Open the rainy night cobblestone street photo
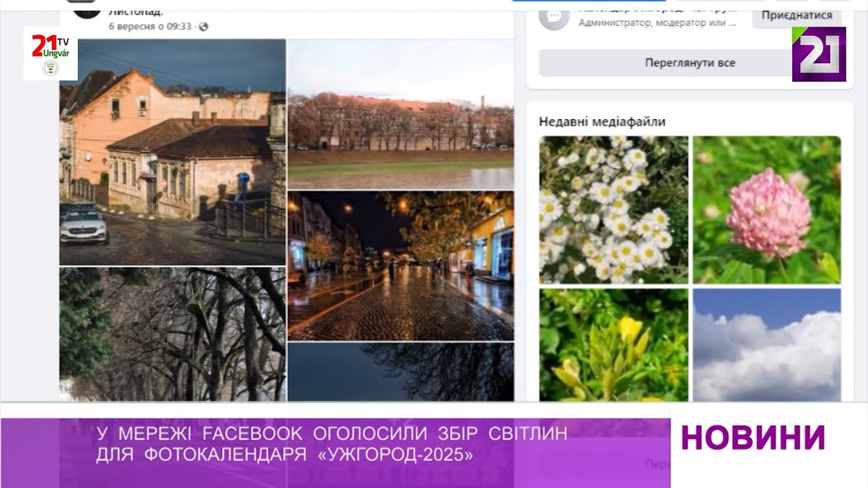Viewport: 868px width, 488px height. 400,266
